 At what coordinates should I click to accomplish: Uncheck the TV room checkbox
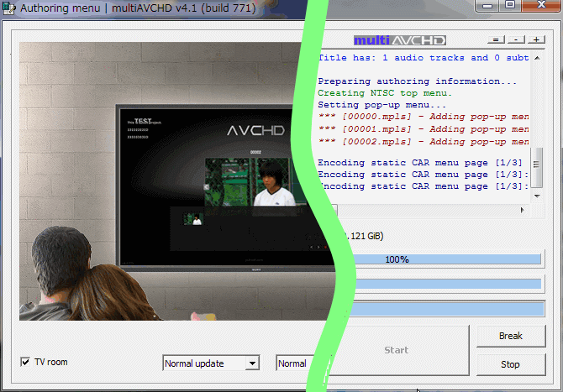pos(25,362)
